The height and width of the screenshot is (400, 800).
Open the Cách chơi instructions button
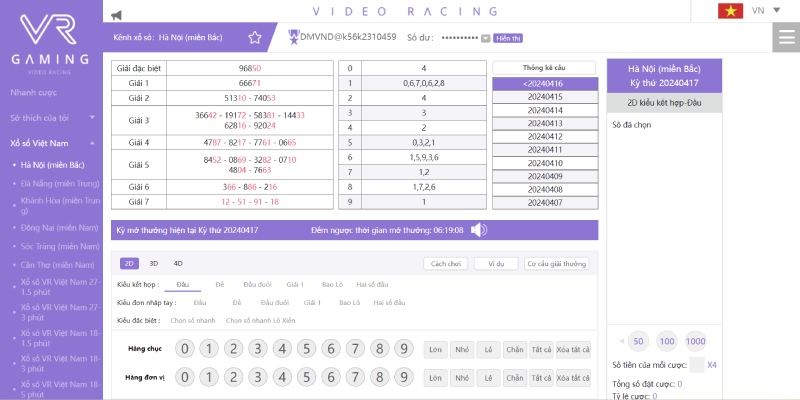(x=444, y=264)
